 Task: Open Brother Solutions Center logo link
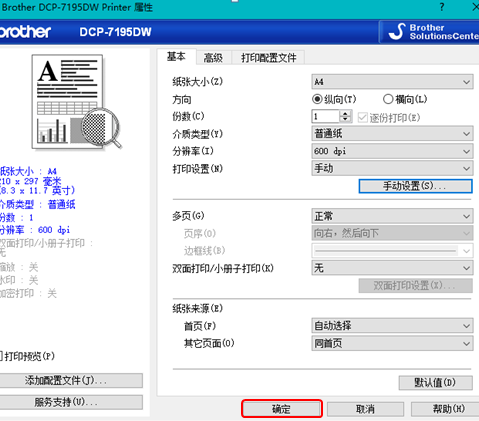click(x=430, y=32)
